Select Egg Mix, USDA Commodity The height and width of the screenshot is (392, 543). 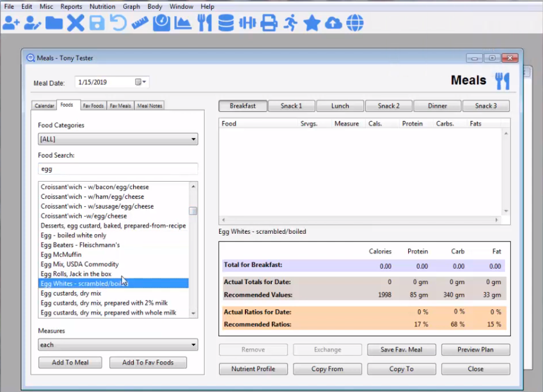tap(113, 264)
